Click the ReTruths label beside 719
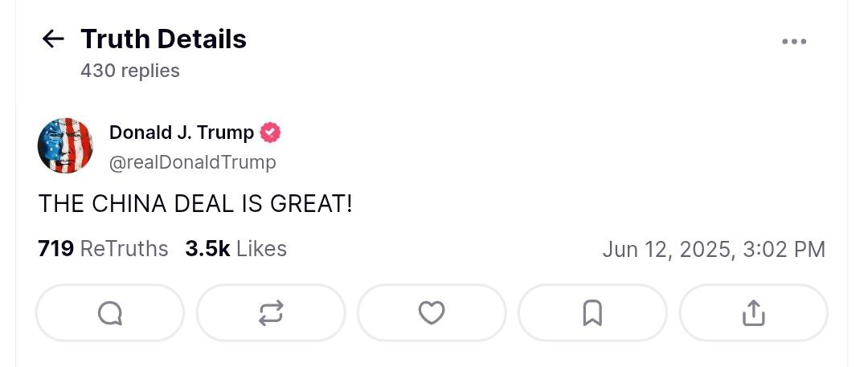Image resolution: width=868 pixels, height=367 pixels. pyautogui.click(x=124, y=249)
